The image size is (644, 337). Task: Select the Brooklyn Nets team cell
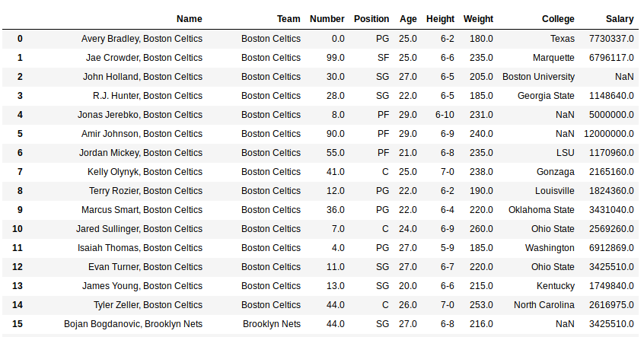[x=272, y=324]
